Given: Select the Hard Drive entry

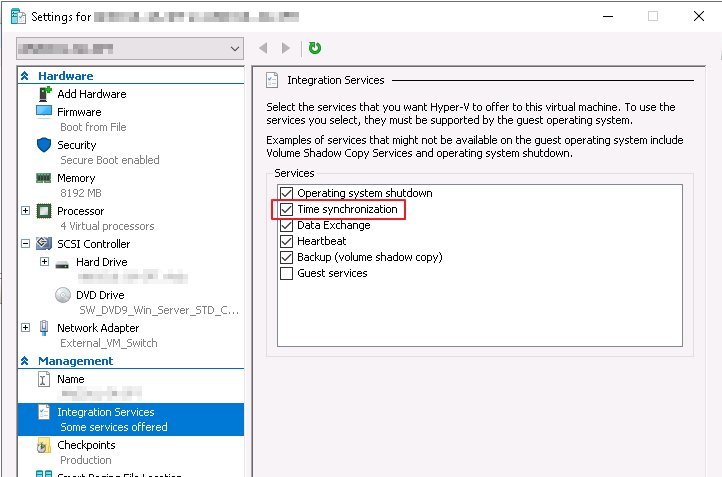Looking at the screenshot, I should (x=100, y=262).
